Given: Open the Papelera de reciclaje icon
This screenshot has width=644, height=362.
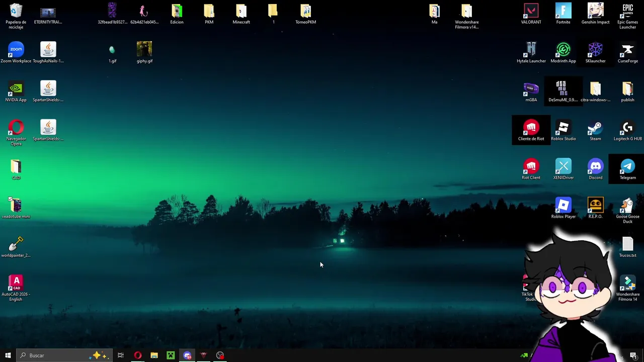Looking at the screenshot, I should (16, 16).
